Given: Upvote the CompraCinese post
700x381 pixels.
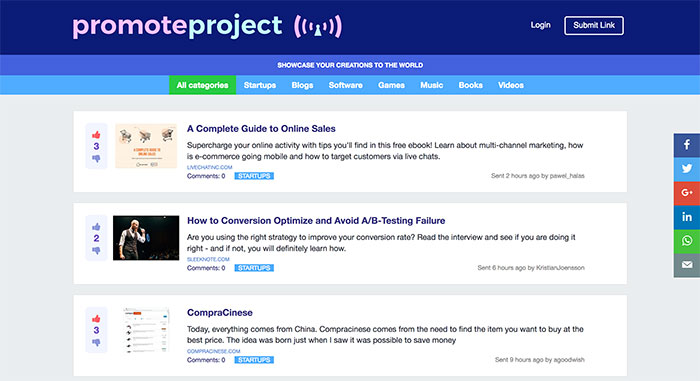Looking at the screenshot, I should [96, 319].
